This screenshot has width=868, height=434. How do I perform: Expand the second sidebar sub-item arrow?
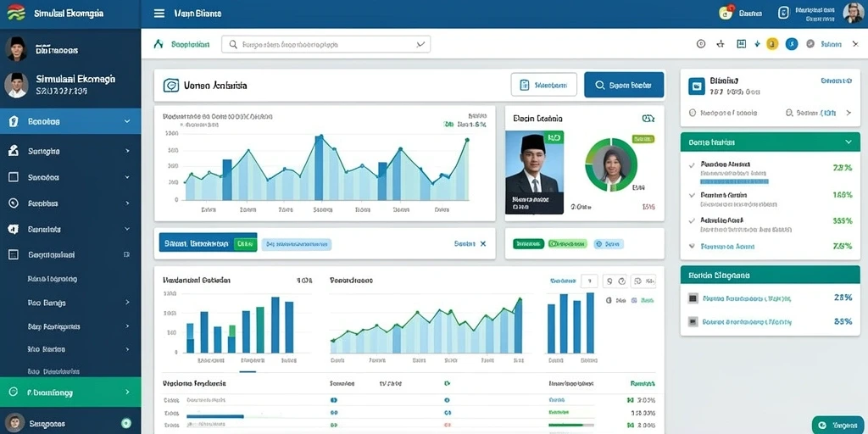tap(127, 303)
